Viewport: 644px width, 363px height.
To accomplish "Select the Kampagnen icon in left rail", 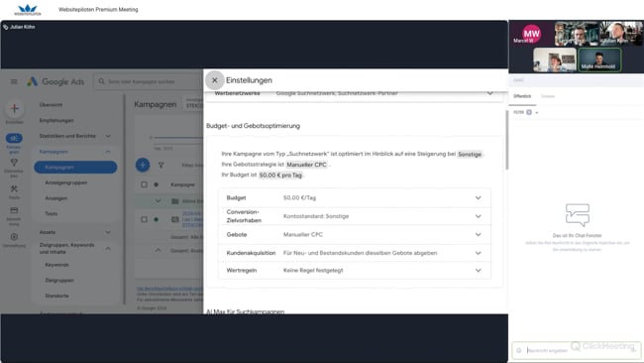I will 14,138.
